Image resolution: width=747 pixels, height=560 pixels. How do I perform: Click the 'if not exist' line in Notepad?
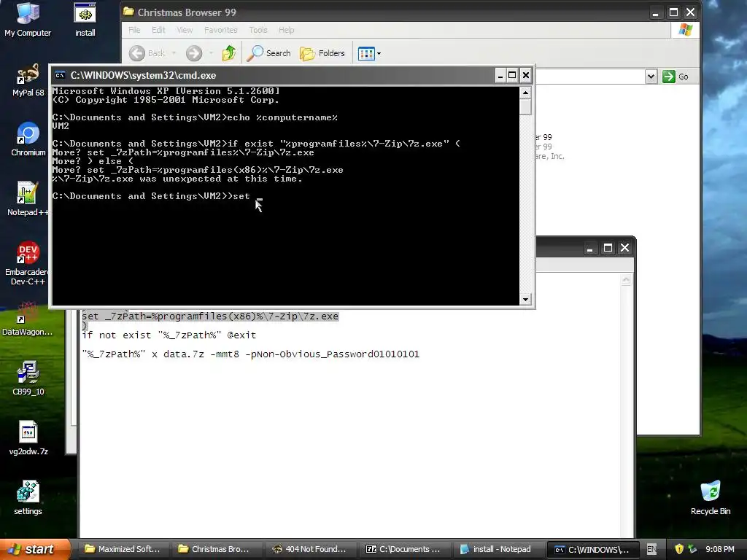tap(169, 335)
